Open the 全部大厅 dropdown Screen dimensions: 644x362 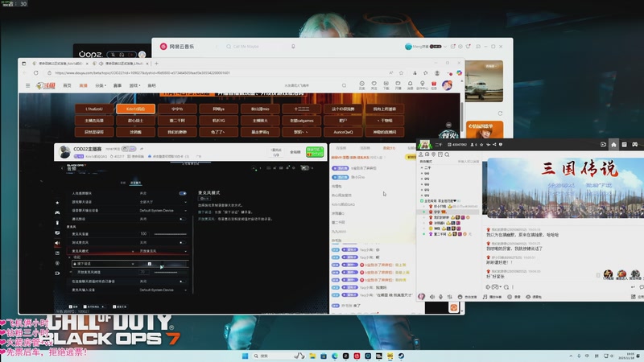click(163, 202)
